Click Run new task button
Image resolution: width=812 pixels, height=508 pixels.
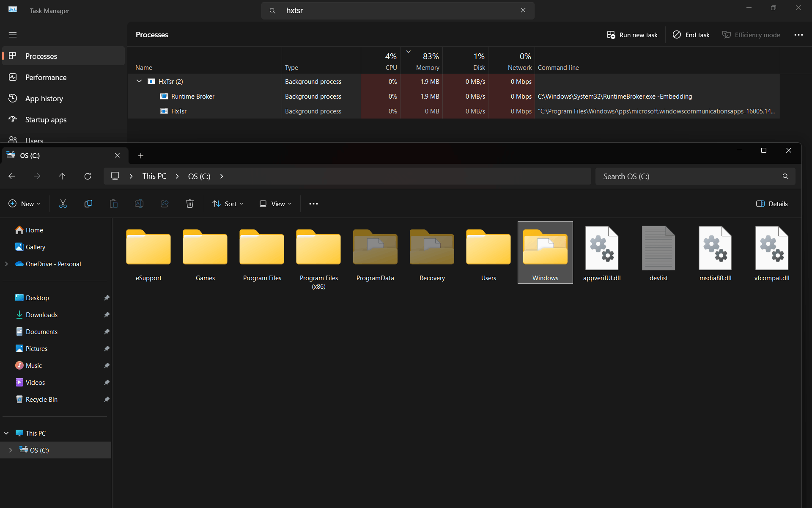point(632,35)
